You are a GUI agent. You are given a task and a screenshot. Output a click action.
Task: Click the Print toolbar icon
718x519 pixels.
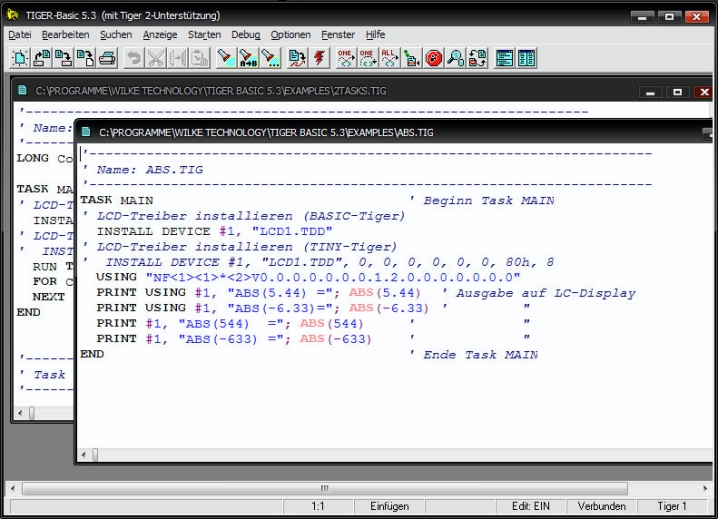point(107,58)
